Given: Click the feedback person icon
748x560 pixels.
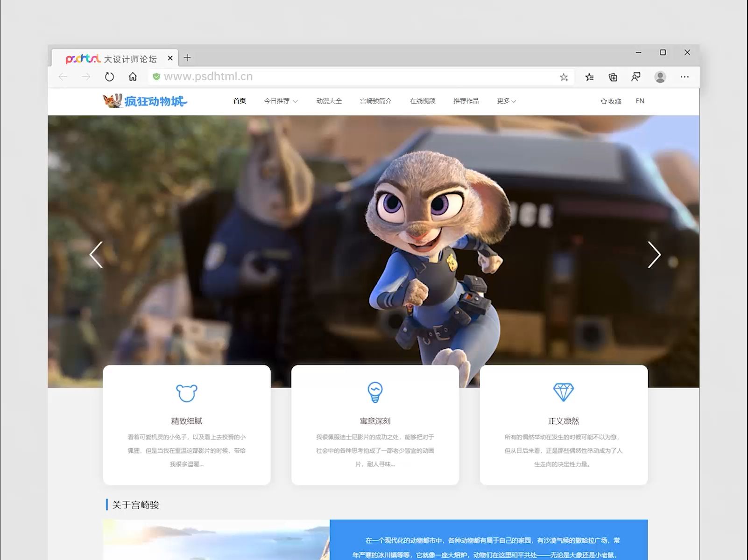Looking at the screenshot, I should click(x=636, y=77).
